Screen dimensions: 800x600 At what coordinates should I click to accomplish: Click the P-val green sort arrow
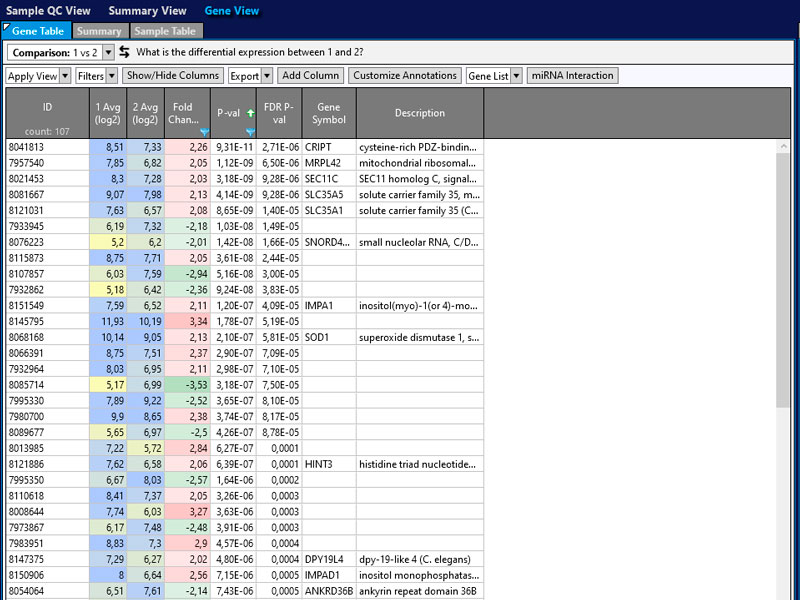click(x=251, y=113)
